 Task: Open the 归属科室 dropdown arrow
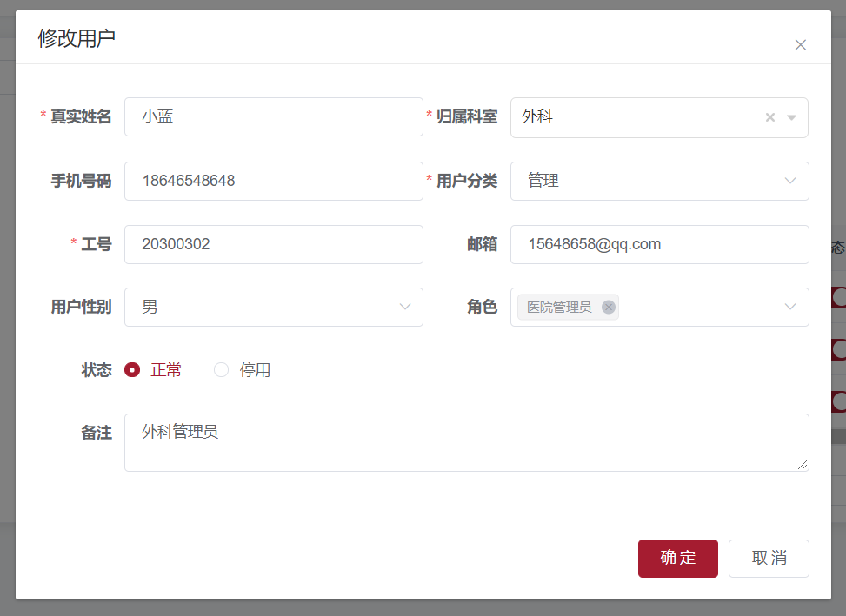click(x=791, y=117)
